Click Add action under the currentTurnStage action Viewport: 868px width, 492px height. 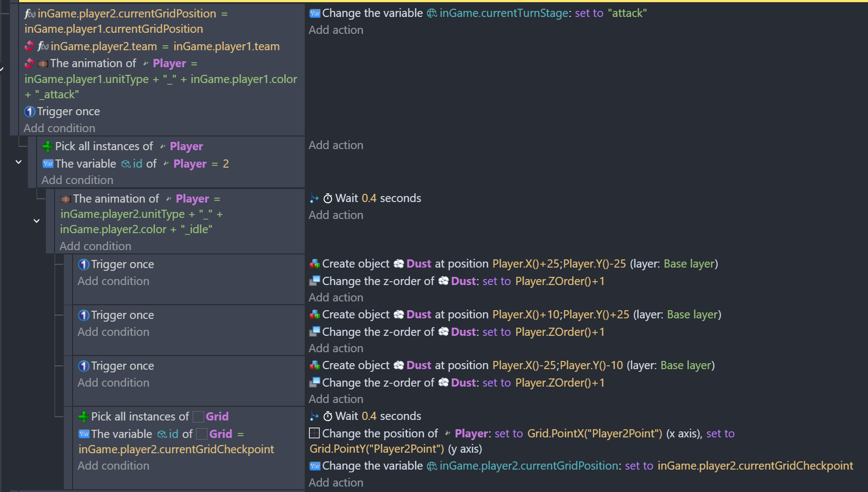[x=336, y=30]
